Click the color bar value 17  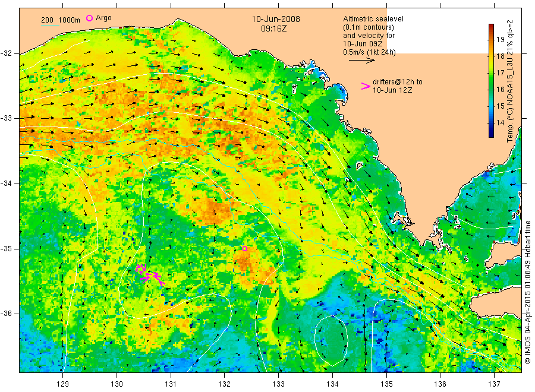tap(500, 73)
